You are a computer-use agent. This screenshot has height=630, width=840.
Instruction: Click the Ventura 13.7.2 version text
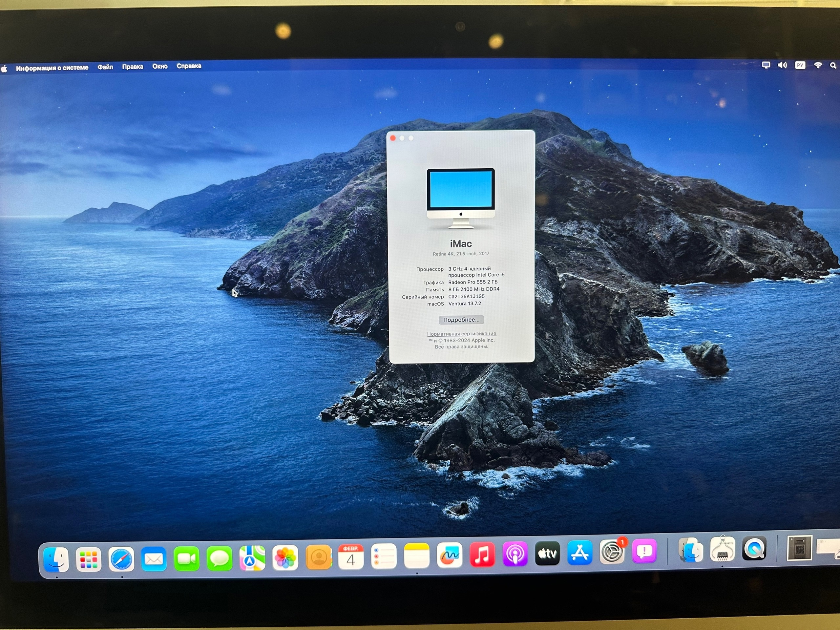click(464, 304)
